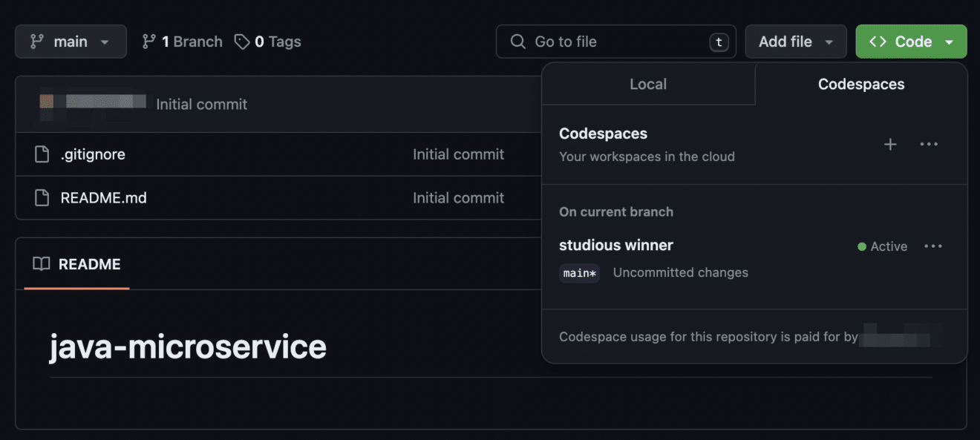Create a new codespace with the plus icon
980x440 pixels.
pyautogui.click(x=890, y=145)
